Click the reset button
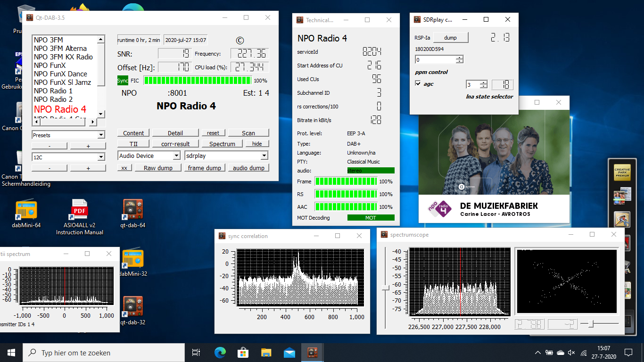This screenshot has height=362, width=644. [213, 133]
